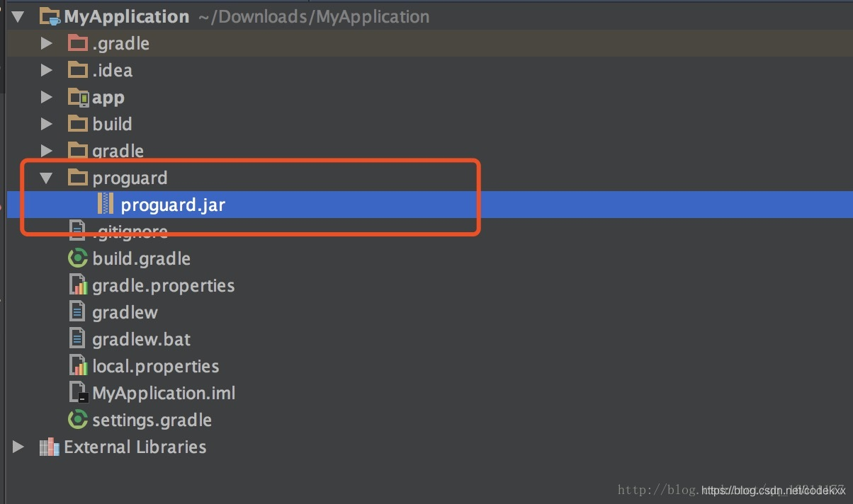Expand the gradle folder arrow
Image resolution: width=853 pixels, height=504 pixels.
(47, 151)
